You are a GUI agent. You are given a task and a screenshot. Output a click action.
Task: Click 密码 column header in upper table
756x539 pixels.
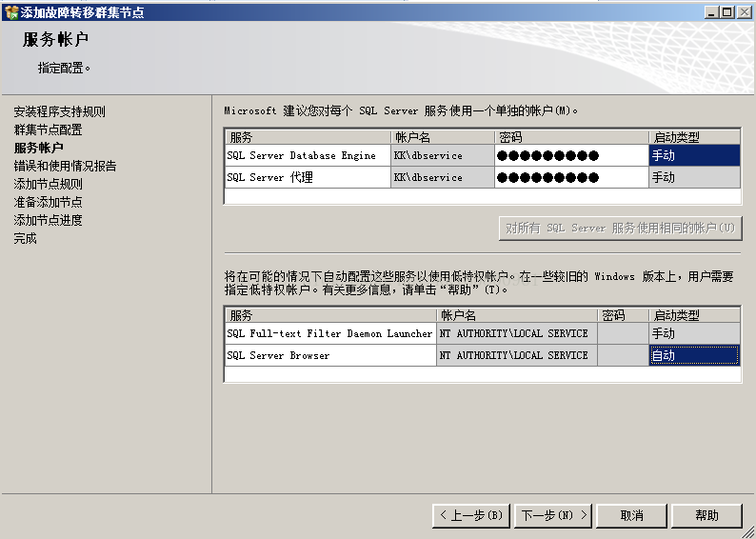571,137
